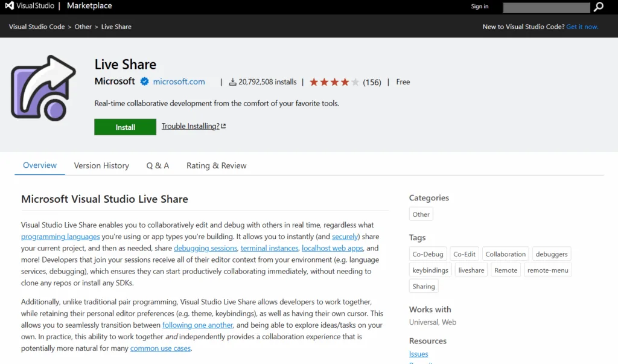Viewport: 618px width, 364px height.
Task: Go to the Other breadcrumb
Action: [83, 27]
